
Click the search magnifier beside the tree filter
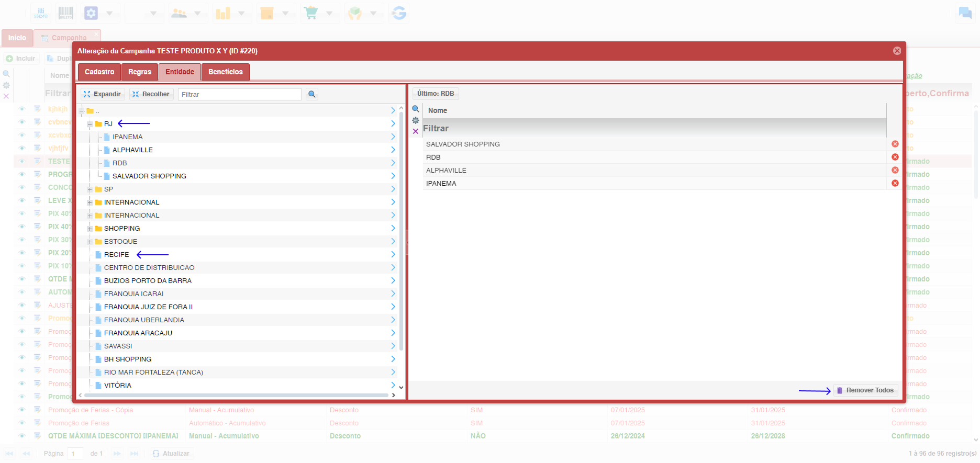point(312,94)
